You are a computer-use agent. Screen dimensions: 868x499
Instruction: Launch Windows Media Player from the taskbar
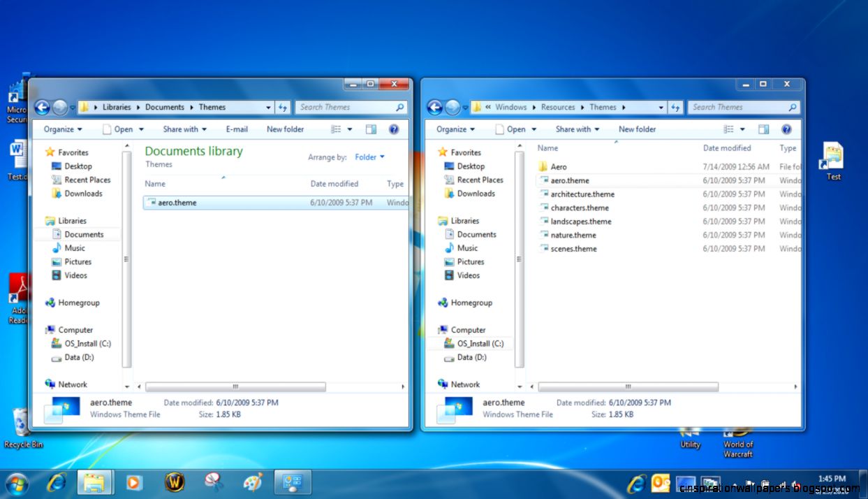[134, 482]
